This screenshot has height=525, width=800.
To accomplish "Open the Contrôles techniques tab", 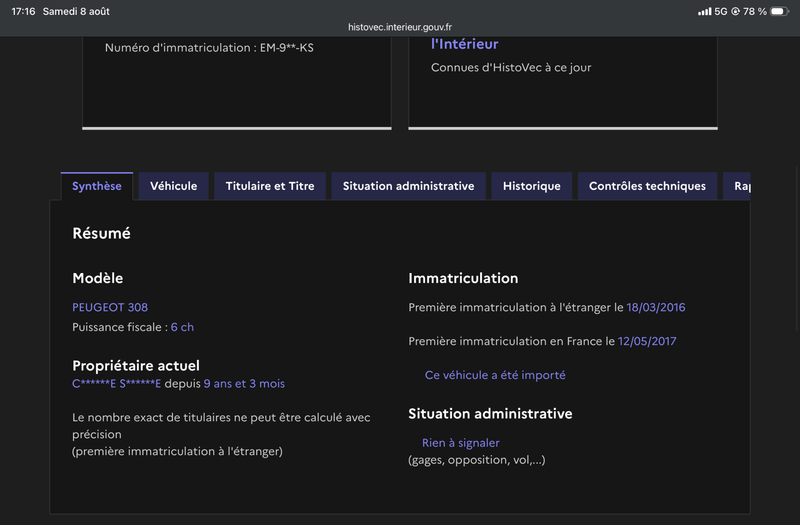I will click(x=647, y=186).
